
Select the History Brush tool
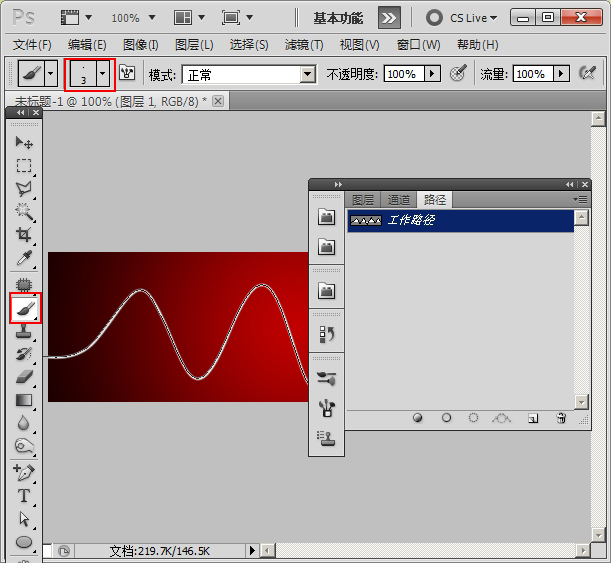[x=24, y=354]
